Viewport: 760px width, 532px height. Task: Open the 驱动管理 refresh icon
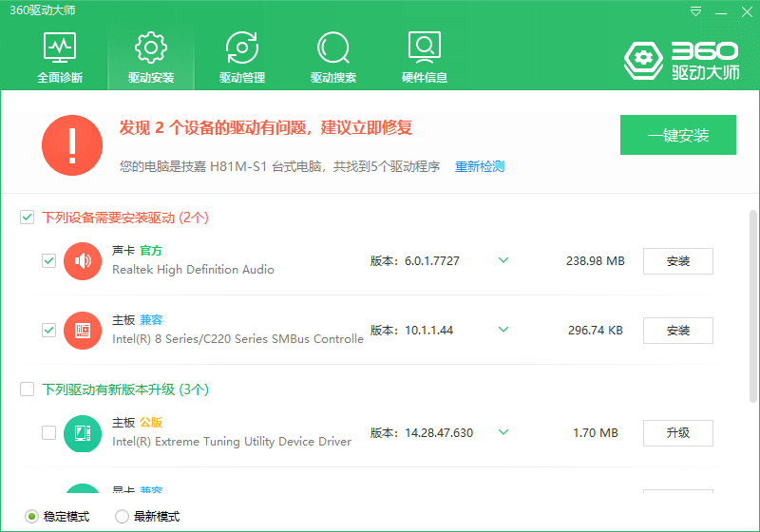pos(242,47)
